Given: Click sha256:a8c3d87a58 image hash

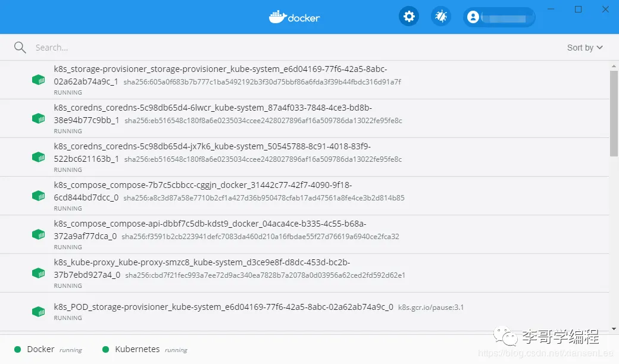Looking at the screenshot, I should click(x=264, y=198).
